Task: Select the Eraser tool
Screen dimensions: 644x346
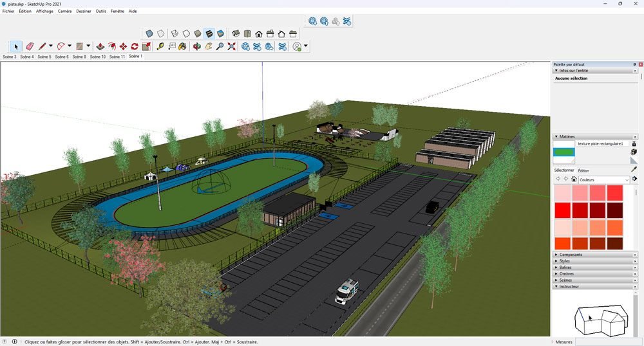Action: pos(30,46)
